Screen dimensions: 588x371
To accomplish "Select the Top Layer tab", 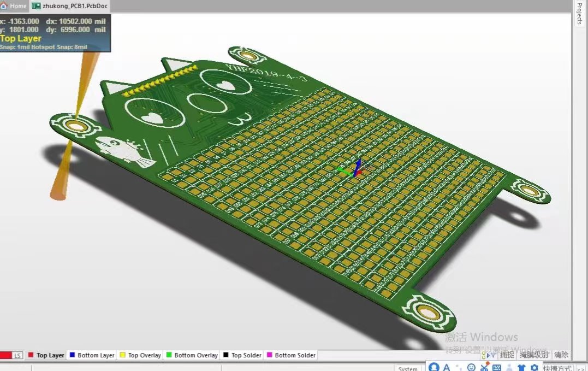I will (46, 355).
